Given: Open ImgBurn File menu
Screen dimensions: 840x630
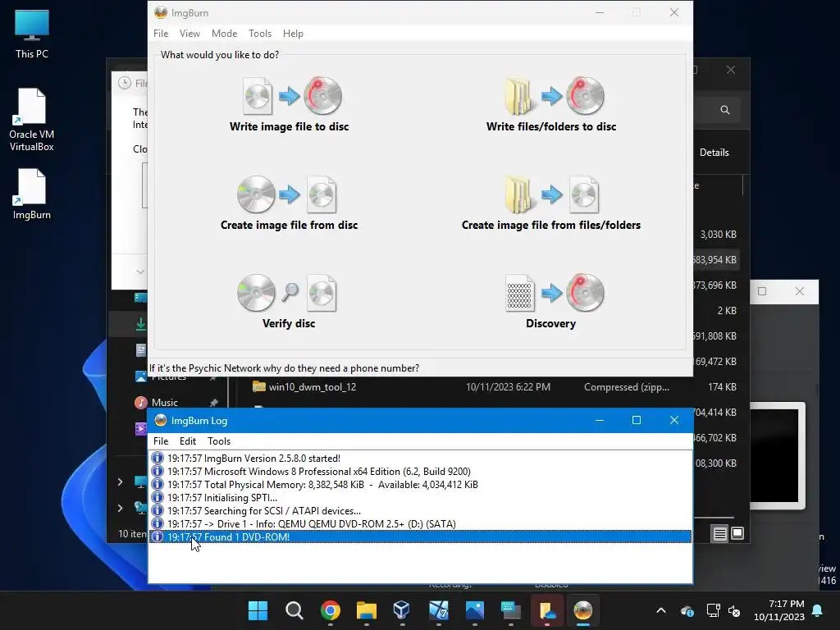Looking at the screenshot, I should click(161, 33).
